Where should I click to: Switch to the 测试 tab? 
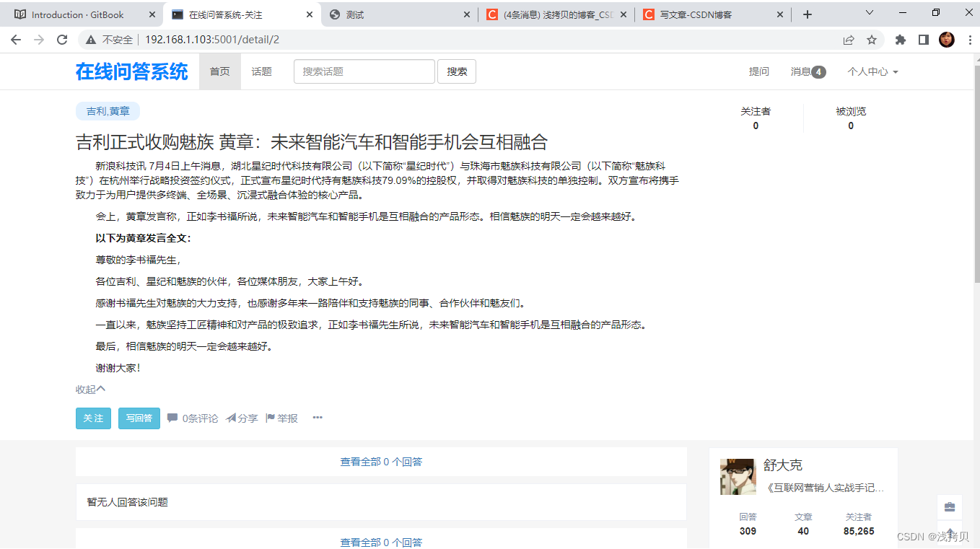398,14
